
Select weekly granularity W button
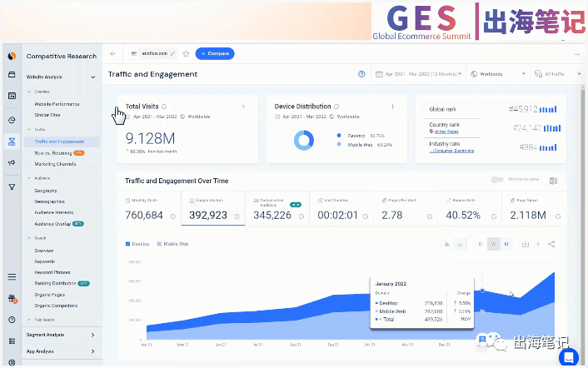click(x=493, y=244)
